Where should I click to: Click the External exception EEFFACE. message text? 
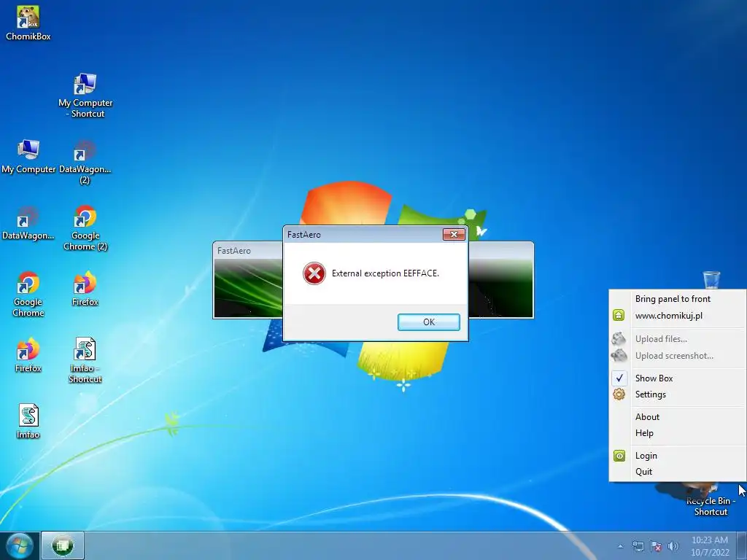coord(385,273)
